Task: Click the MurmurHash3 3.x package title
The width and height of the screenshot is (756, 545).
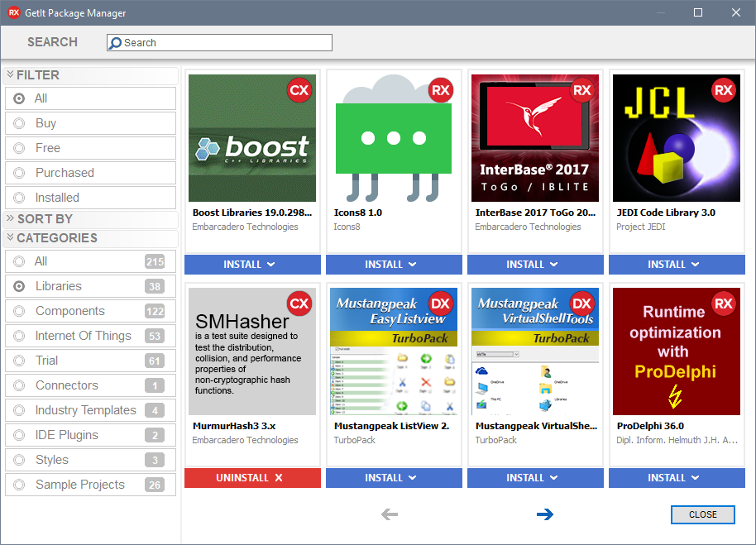Action: [x=234, y=426]
